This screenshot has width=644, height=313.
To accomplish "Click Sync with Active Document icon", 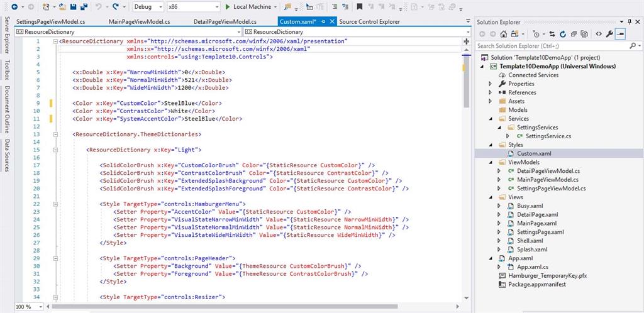I will [552, 34].
